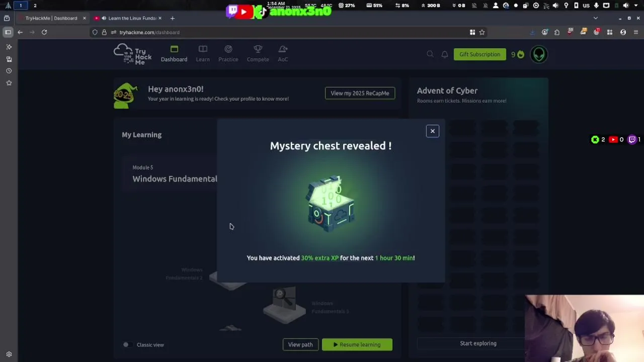The image size is (644, 362).
Task: Mute the audio-playing Linux tab speaker icon
Action: [104, 18]
